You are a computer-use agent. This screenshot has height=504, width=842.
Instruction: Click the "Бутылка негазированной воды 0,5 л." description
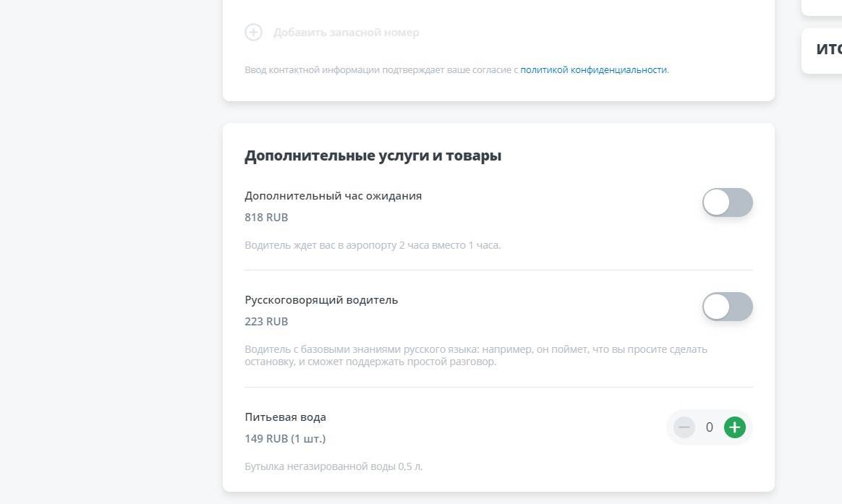pos(333,466)
